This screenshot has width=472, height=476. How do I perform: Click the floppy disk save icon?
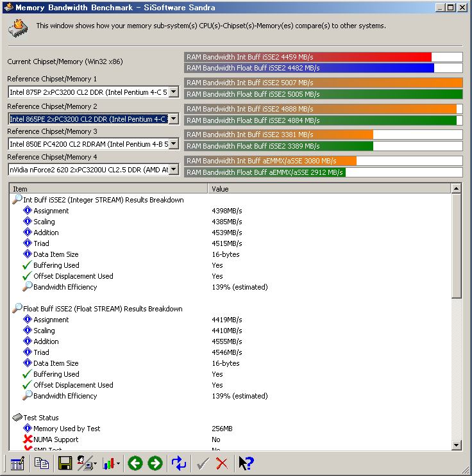coord(65,463)
